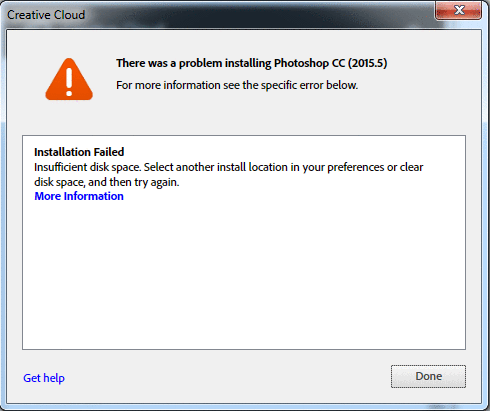Click the and then try again text
490x411 pixels.
point(134,182)
